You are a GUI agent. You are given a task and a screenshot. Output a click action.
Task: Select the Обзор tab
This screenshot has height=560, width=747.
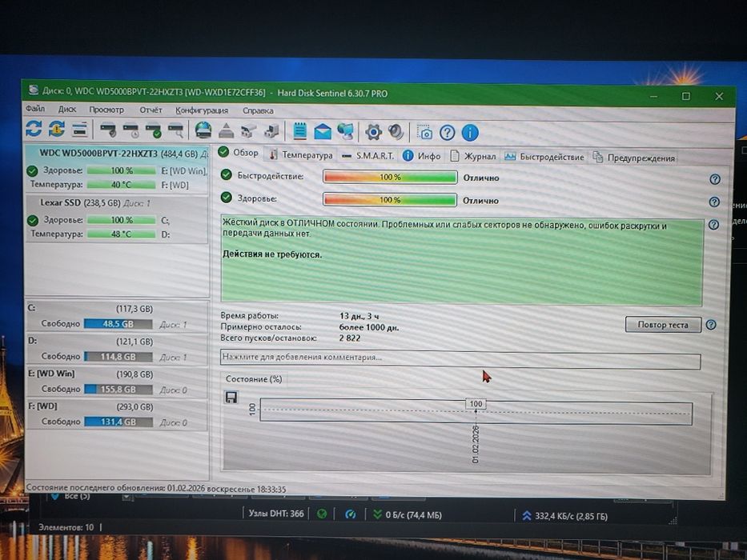239,153
